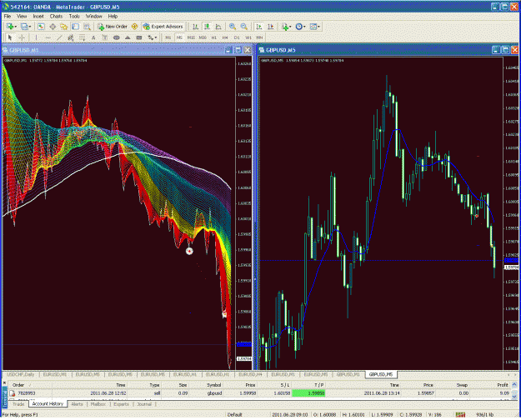Open the Alerts tab in Terminal
Screen dimensions: 521x420
tap(77, 404)
